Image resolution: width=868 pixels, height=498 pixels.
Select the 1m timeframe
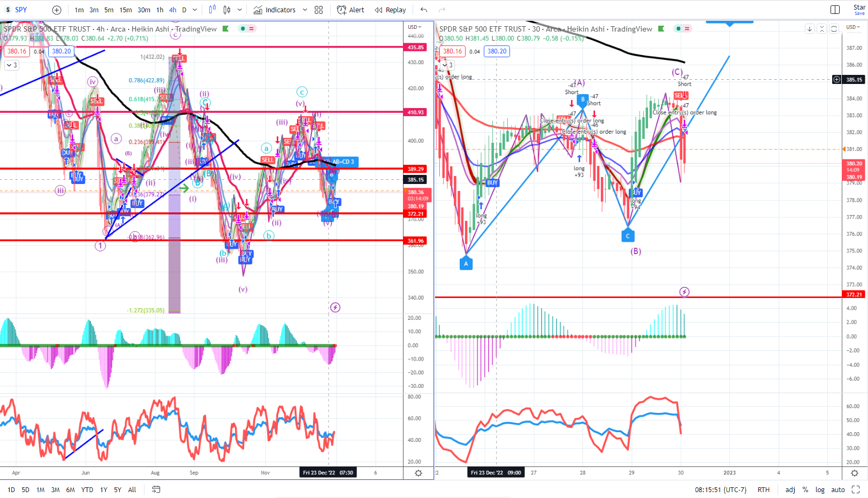(x=79, y=10)
